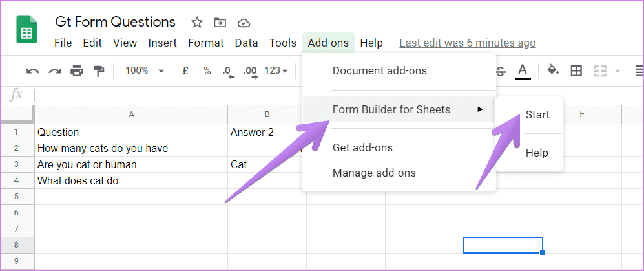Click the Undo arrow icon
This screenshot has height=271, width=644.
click(32, 71)
